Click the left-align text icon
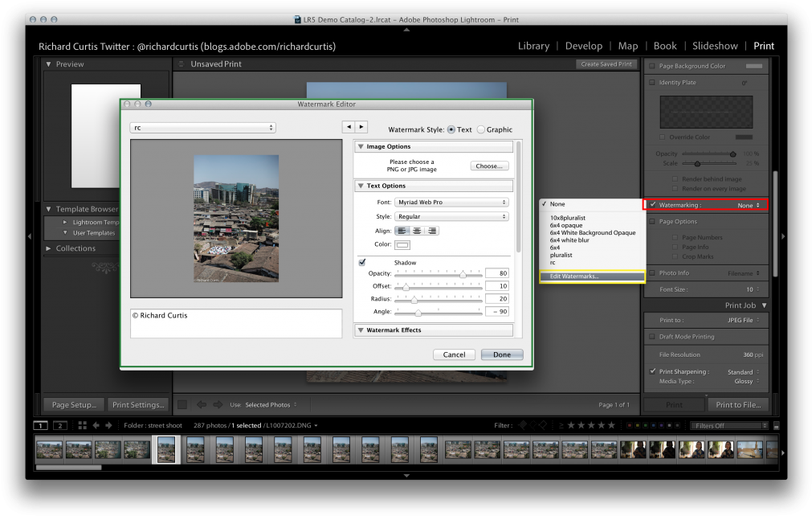812x516 pixels. [402, 231]
